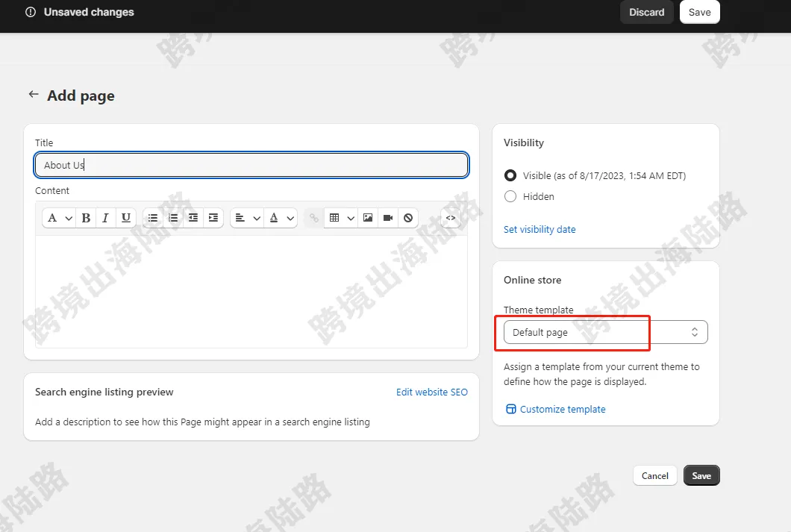Outdent the content text
This screenshot has height=532, width=791.
(193, 218)
